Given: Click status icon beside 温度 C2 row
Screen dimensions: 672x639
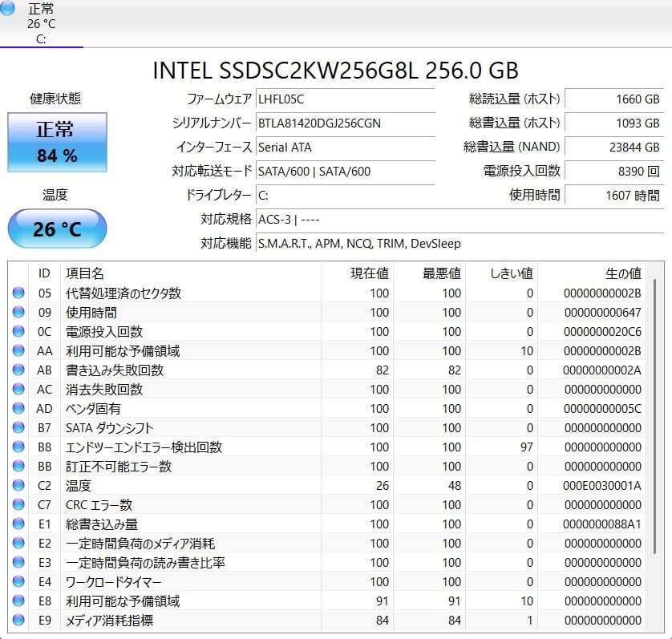Looking at the screenshot, I should pos(18,486).
